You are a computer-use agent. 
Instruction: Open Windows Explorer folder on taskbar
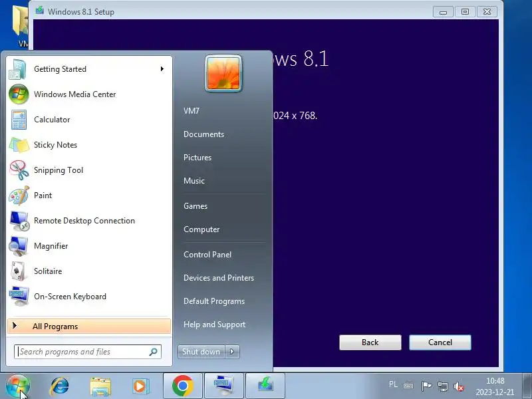tap(100, 386)
